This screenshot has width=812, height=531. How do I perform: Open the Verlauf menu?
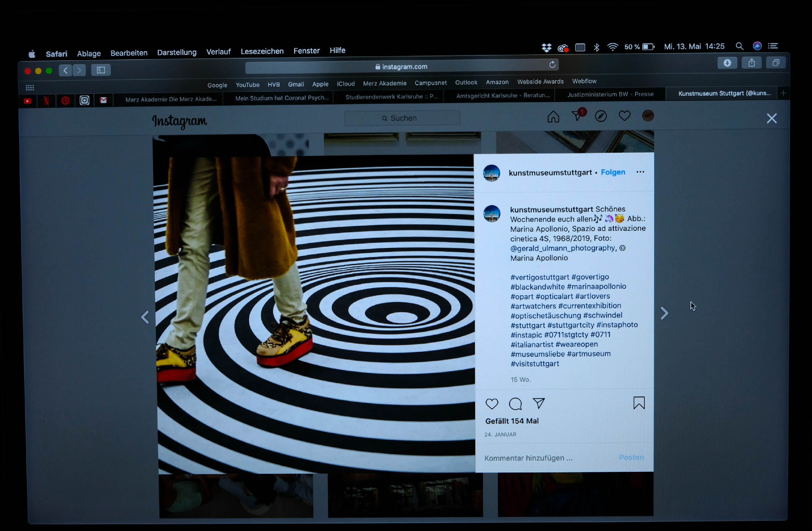(218, 51)
